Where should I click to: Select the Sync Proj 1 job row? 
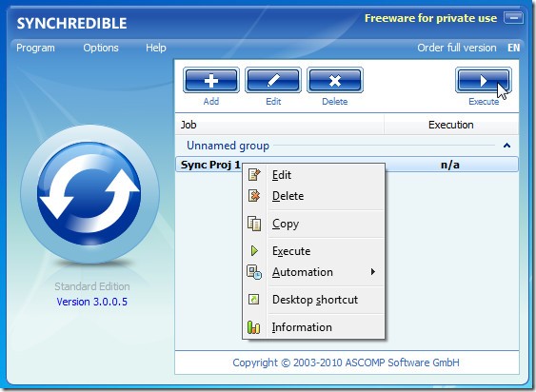coord(347,165)
